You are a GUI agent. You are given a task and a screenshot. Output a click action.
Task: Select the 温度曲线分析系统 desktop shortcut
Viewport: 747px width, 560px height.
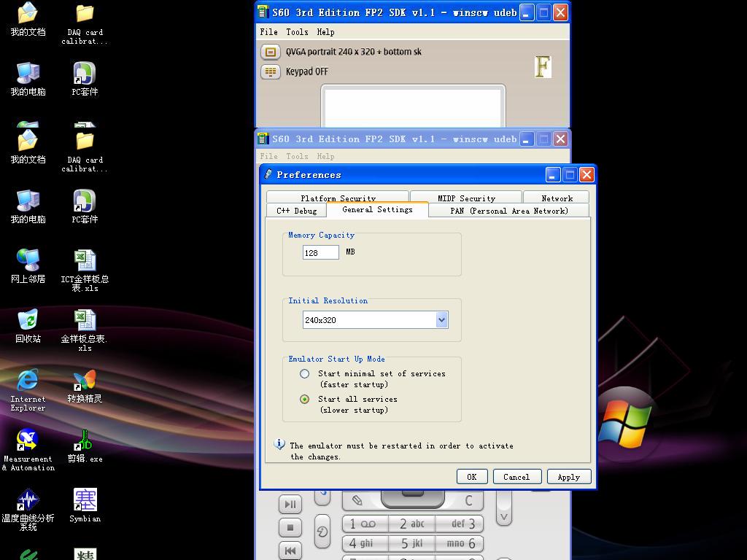pyautogui.click(x=28, y=510)
